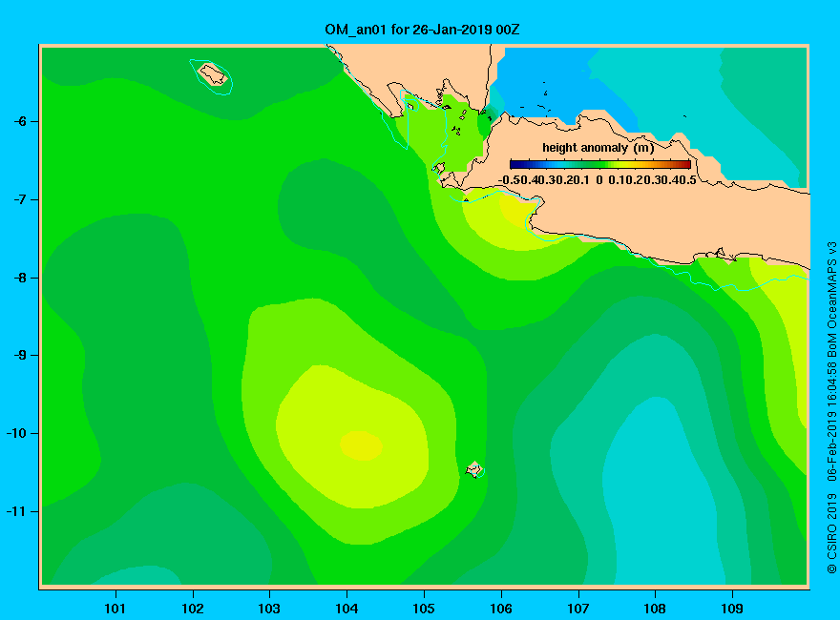The width and height of the screenshot is (840, 620).
Task: Click the CSIRO BoM OceanMAPS copyright text
Action: pyautogui.click(x=831, y=408)
